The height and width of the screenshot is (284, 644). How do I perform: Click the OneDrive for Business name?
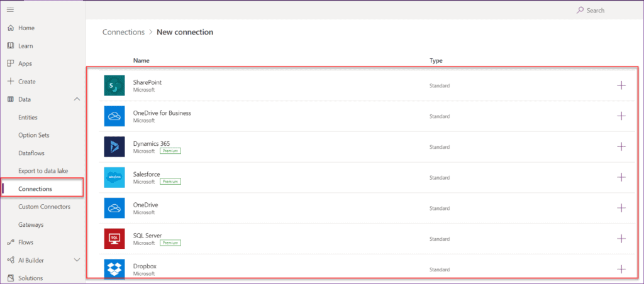point(162,113)
